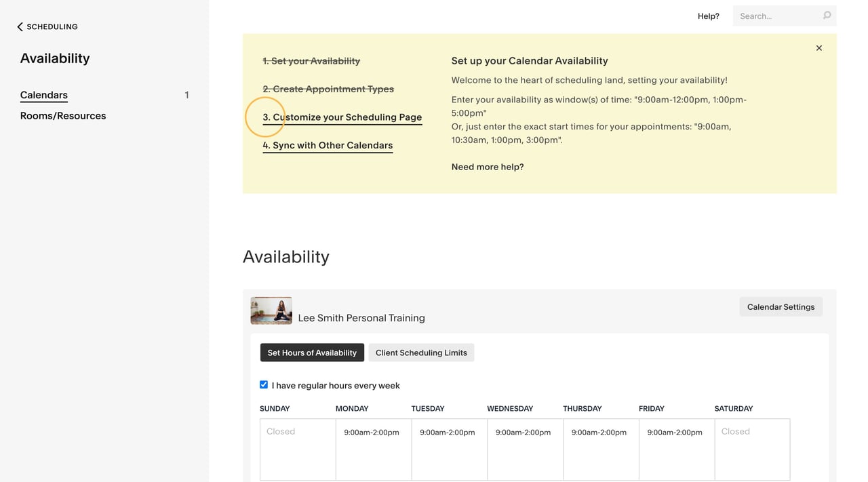Image resolution: width=868 pixels, height=482 pixels.
Task: Select Calendars in the sidebar
Action: 43,95
